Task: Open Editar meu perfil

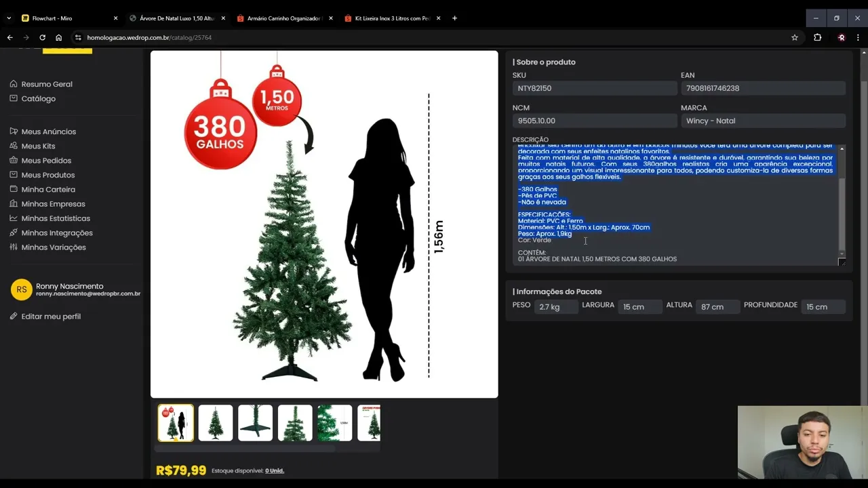Action: tap(51, 317)
